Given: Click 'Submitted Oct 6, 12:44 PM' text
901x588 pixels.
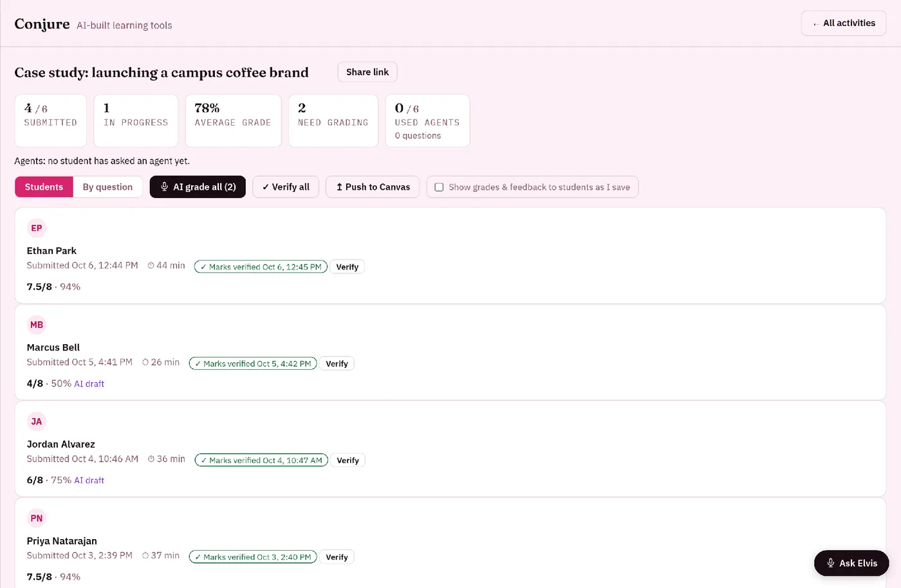Looking at the screenshot, I should 82,266.
